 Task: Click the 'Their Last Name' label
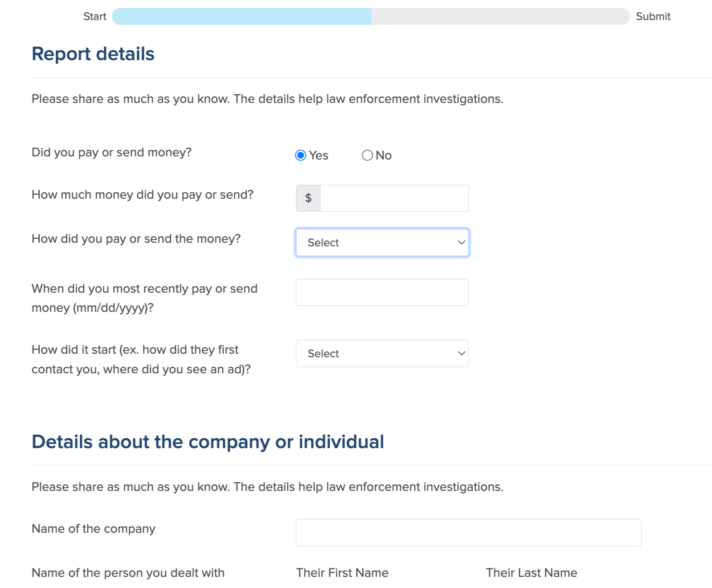click(532, 573)
